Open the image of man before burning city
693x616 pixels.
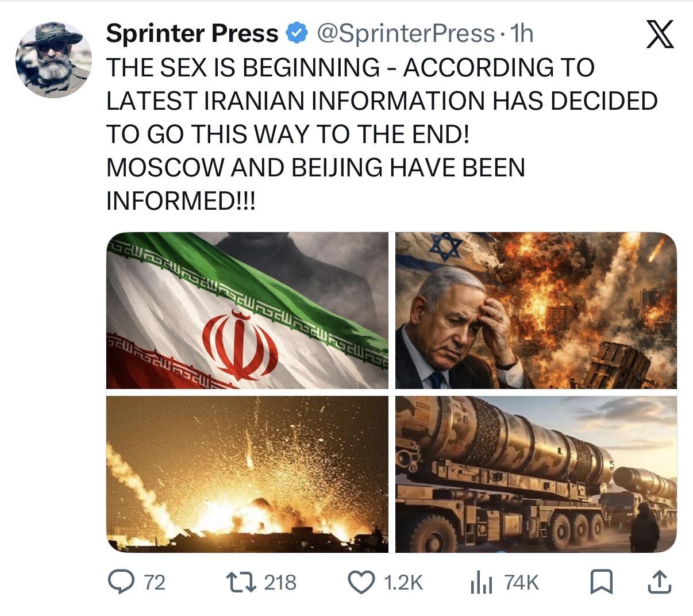[x=536, y=310]
